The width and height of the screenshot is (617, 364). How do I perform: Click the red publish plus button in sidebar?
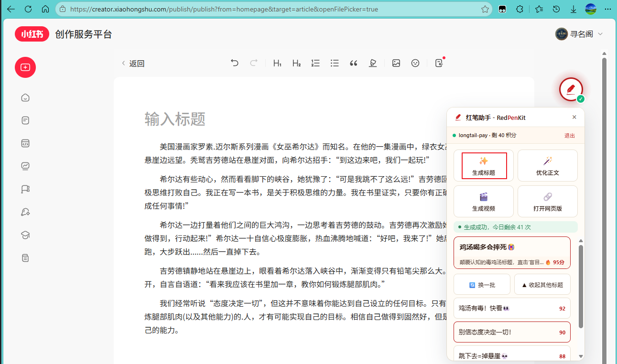[25, 67]
